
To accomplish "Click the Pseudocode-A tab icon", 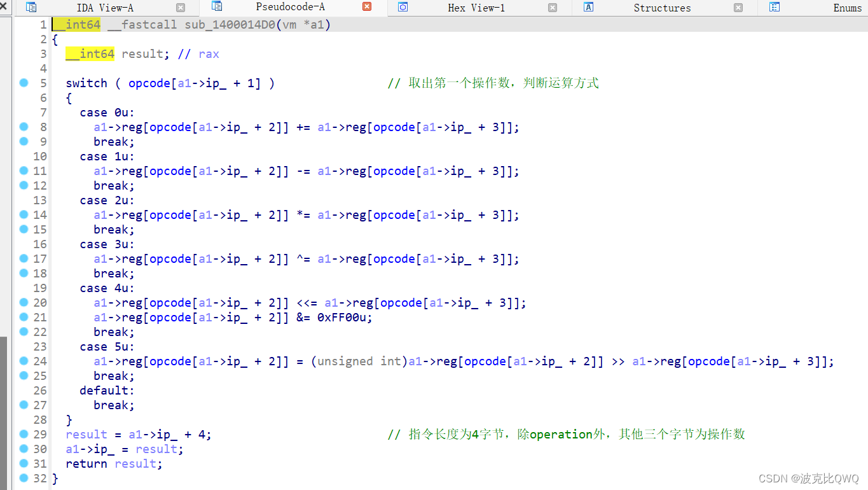I will coord(217,6).
